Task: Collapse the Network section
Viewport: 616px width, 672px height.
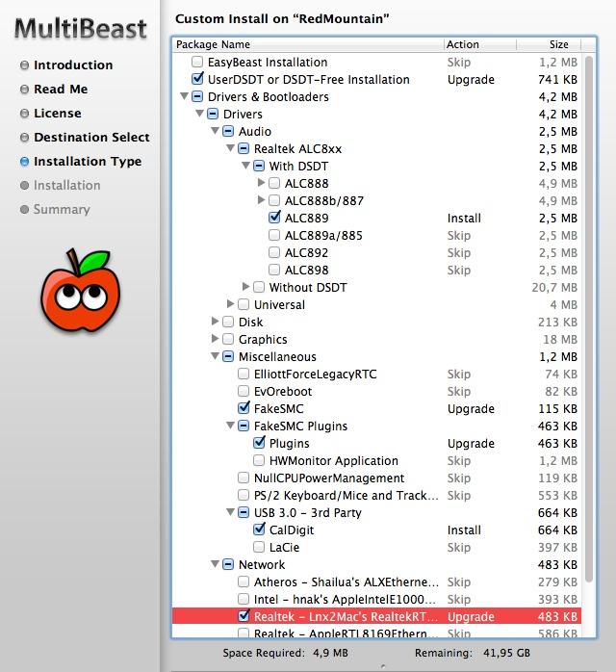Action: (x=215, y=564)
